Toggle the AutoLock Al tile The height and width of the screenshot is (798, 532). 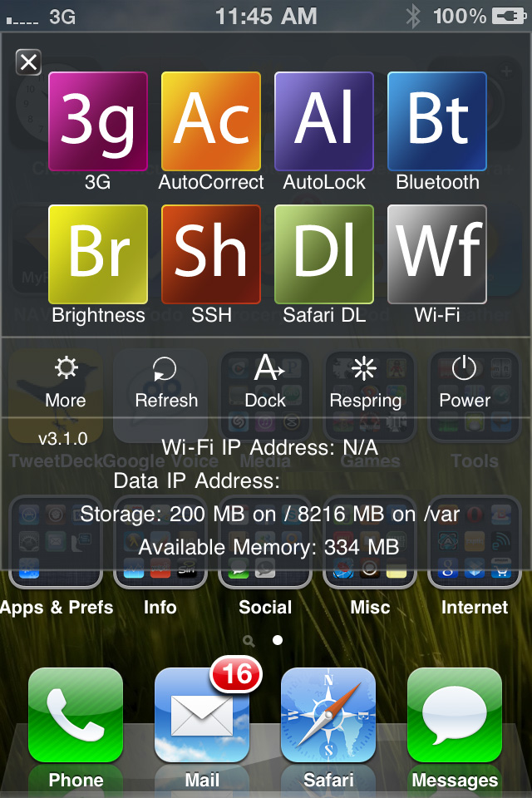pos(324,121)
